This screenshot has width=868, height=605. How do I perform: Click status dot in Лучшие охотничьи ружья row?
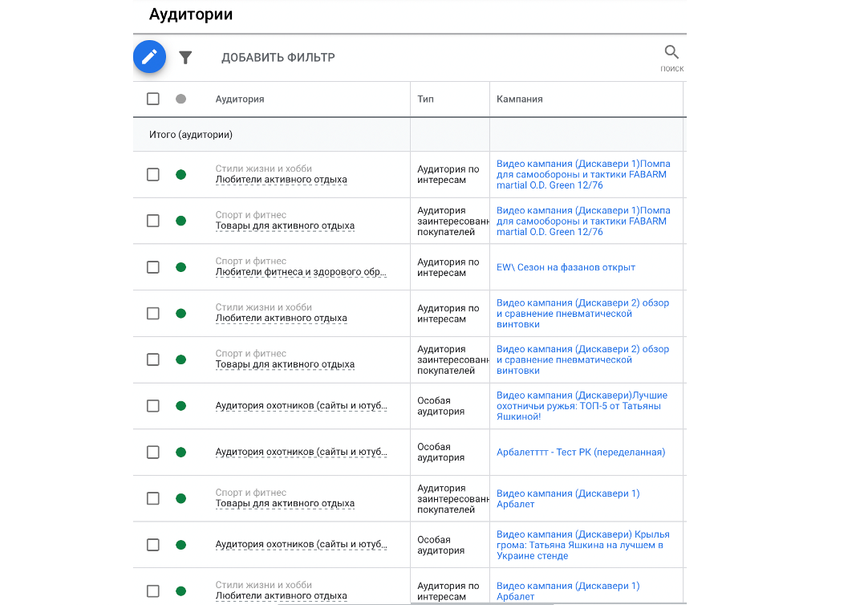(181, 406)
